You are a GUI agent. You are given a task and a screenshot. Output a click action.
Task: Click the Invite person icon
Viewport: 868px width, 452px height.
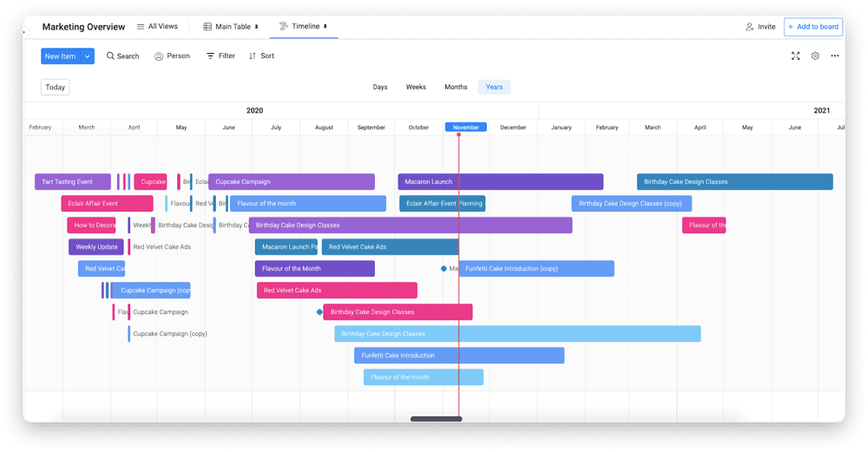point(750,27)
